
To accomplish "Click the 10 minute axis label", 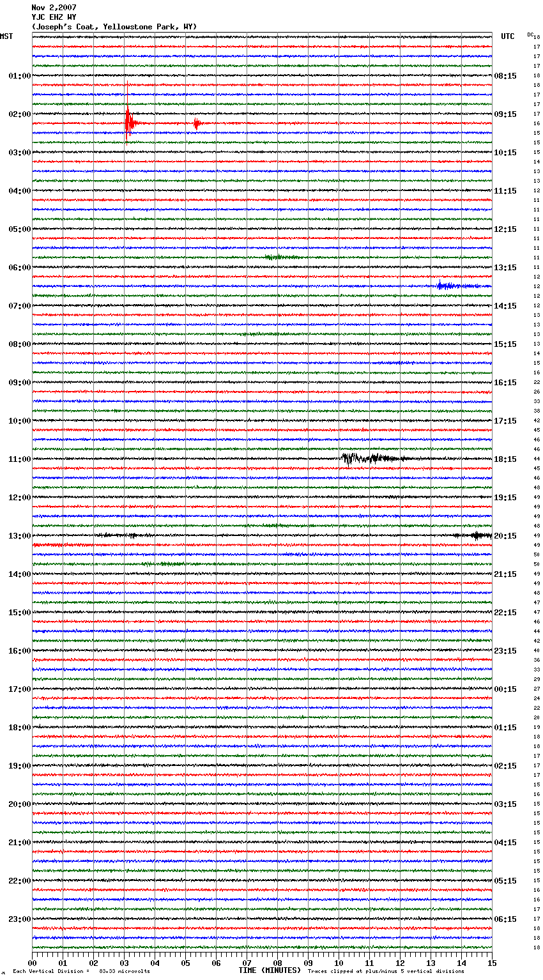I will coord(339,963).
